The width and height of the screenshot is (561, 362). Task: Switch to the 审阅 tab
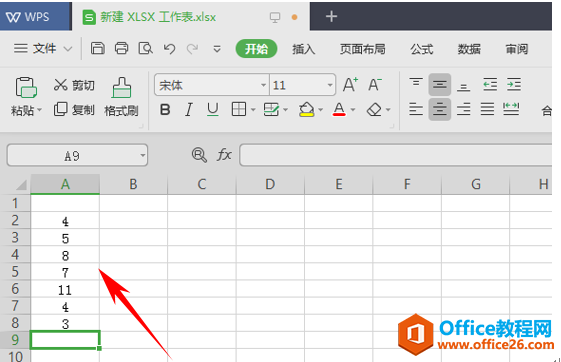coord(517,49)
